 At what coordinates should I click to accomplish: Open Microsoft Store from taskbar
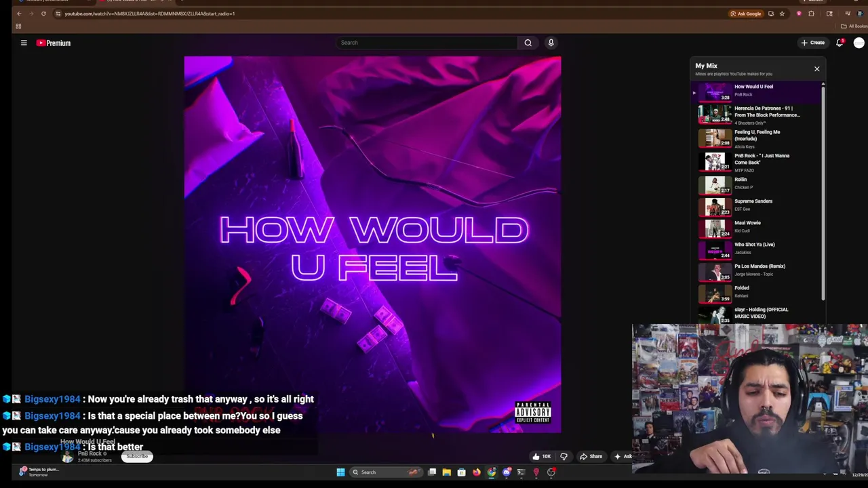click(461, 472)
